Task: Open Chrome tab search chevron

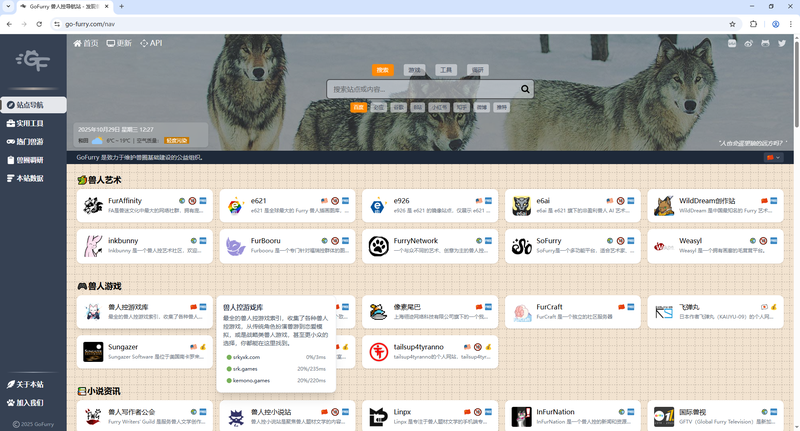Action: [8, 7]
